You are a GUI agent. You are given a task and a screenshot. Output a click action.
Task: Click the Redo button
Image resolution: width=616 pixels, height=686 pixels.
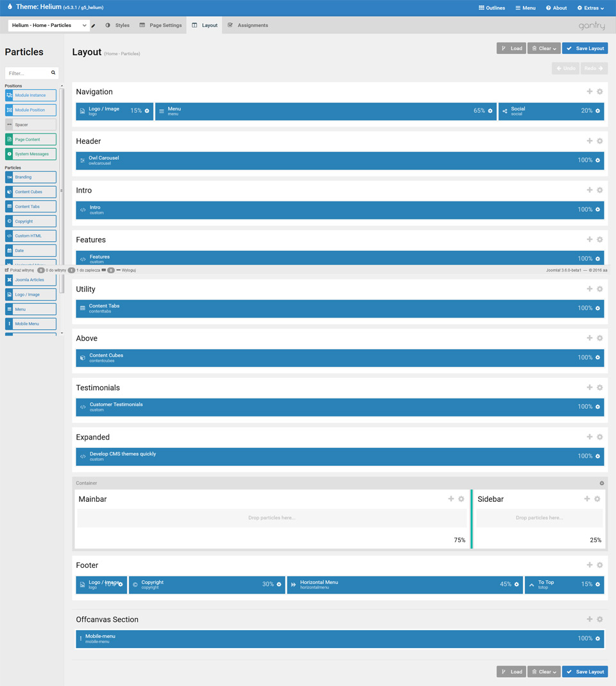(x=594, y=68)
